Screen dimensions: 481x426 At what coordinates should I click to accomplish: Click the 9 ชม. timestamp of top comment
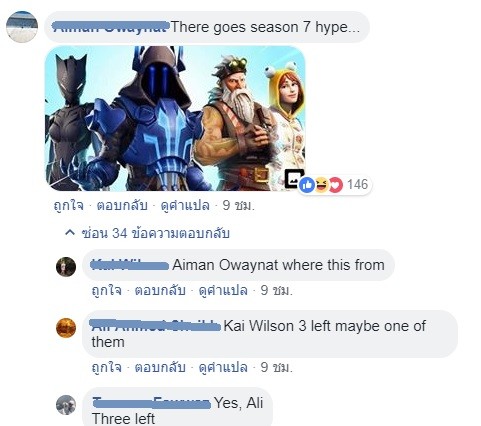click(239, 205)
